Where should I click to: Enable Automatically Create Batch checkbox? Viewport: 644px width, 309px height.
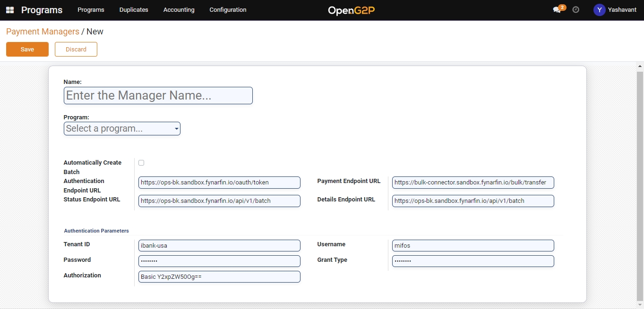coord(141,163)
